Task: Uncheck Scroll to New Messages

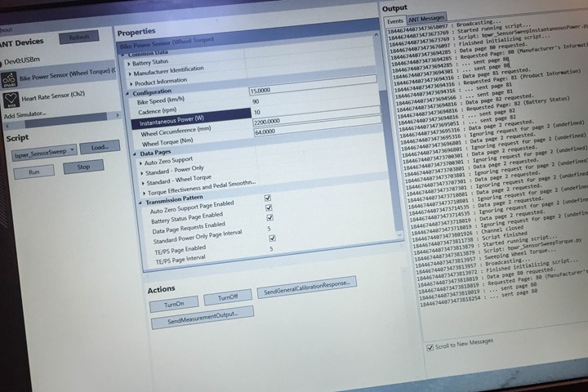Action: pos(430,346)
